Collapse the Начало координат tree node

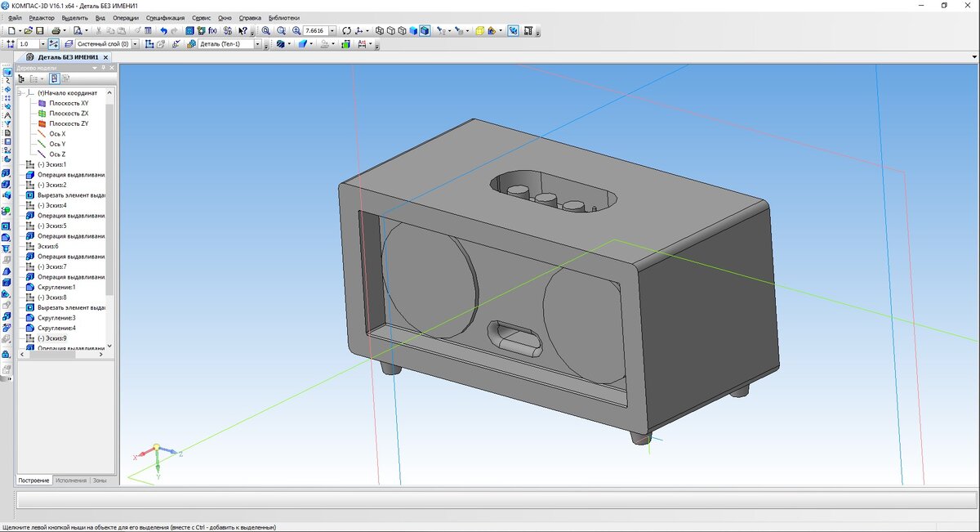pyautogui.click(x=20, y=93)
